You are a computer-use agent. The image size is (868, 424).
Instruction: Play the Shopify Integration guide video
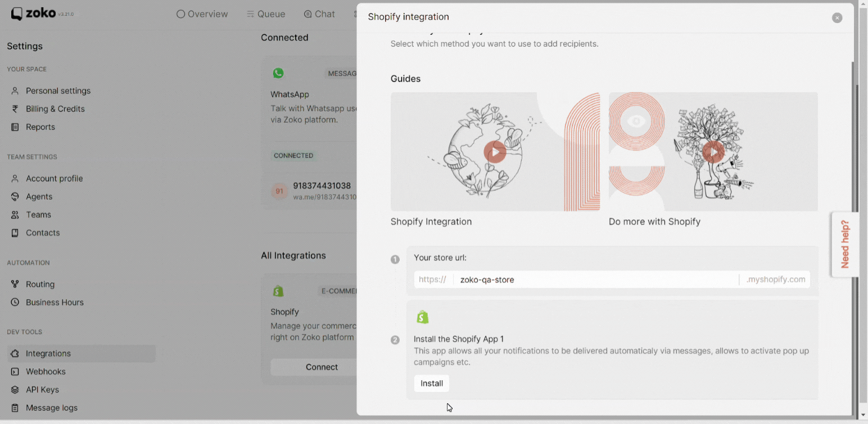click(x=495, y=152)
